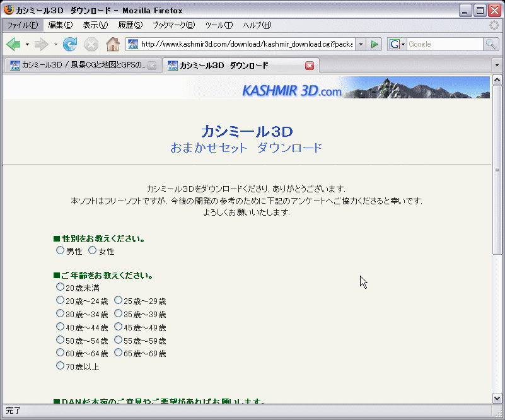Open the ツール(T) menu
505x420 pixels.
click(x=219, y=25)
